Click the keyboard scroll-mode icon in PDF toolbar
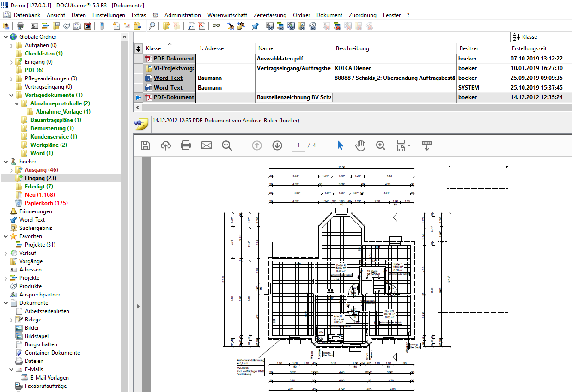572x392 pixels. pos(427,145)
